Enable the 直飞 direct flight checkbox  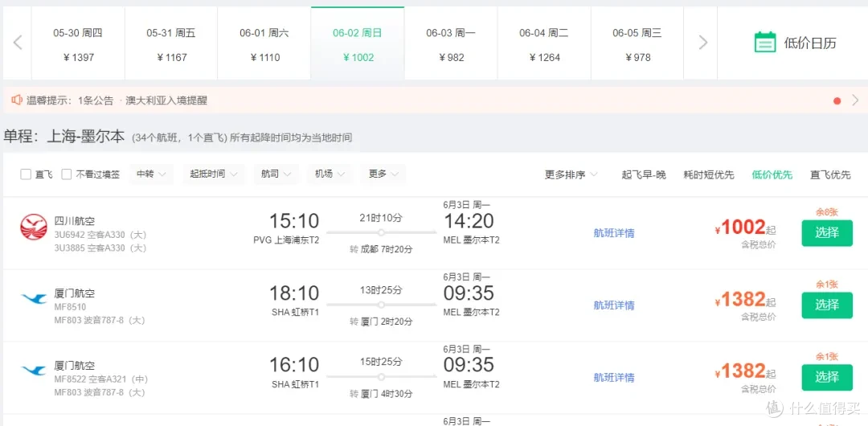point(26,174)
